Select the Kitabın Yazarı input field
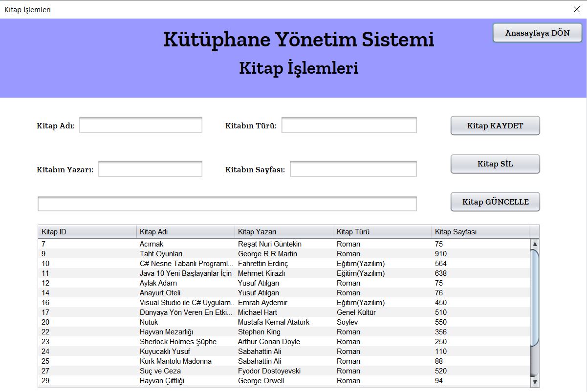The image size is (587, 392). tap(150, 169)
